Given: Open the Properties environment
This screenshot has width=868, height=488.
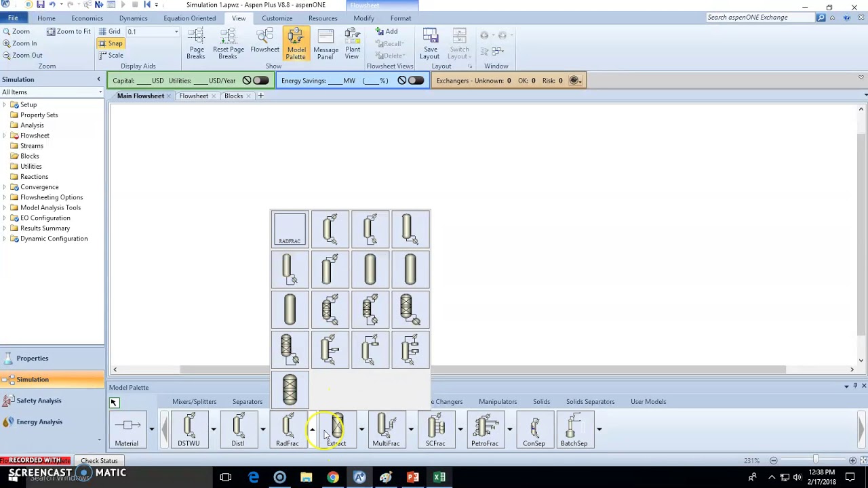Looking at the screenshot, I should tap(52, 359).
